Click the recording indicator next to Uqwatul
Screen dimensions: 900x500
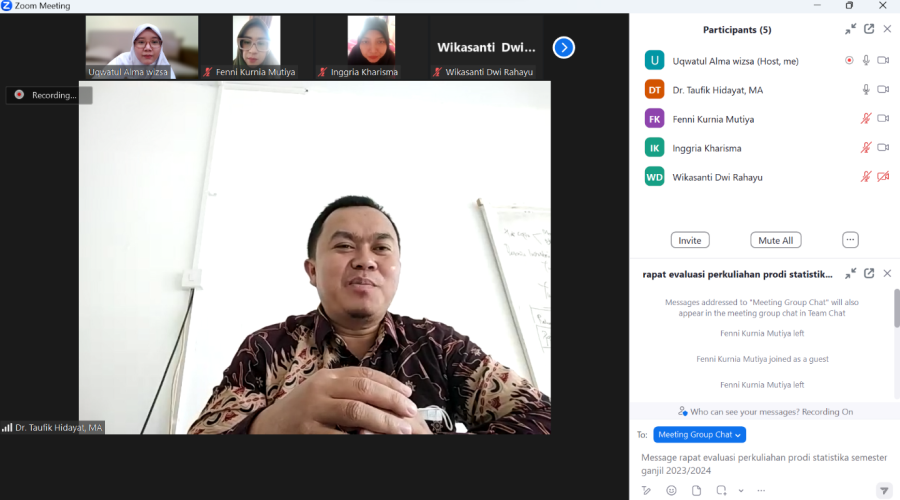point(849,60)
